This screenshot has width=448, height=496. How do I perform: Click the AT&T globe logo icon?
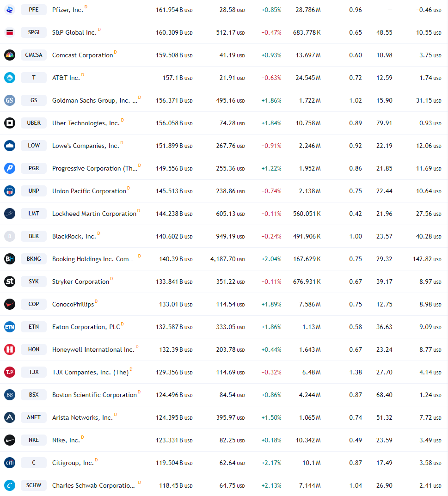tap(10, 78)
